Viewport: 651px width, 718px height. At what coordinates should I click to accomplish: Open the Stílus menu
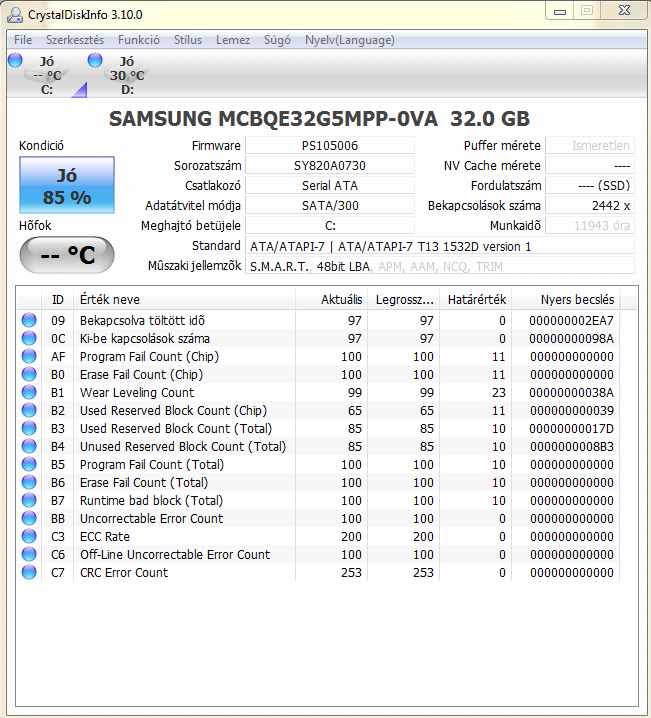tap(188, 40)
